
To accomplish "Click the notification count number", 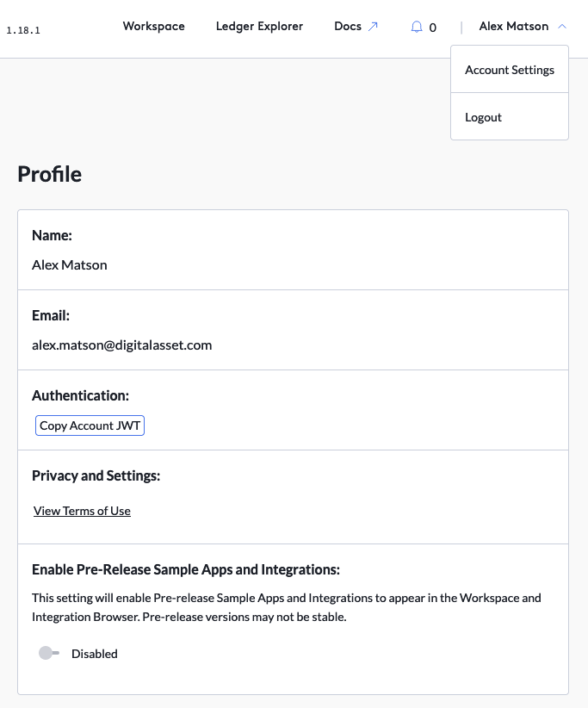I will [432, 28].
